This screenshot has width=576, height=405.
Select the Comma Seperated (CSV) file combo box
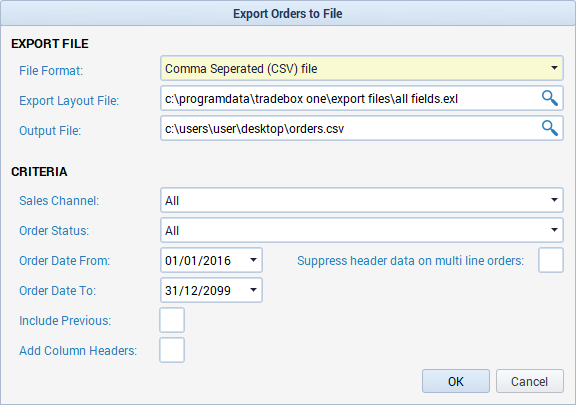(x=362, y=68)
